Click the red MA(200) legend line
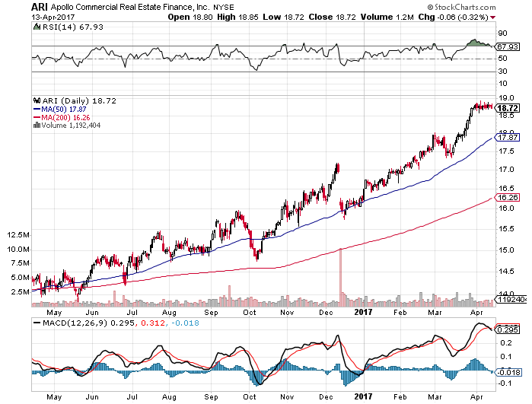The width and height of the screenshot is (532, 404). click(x=37, y=117)
